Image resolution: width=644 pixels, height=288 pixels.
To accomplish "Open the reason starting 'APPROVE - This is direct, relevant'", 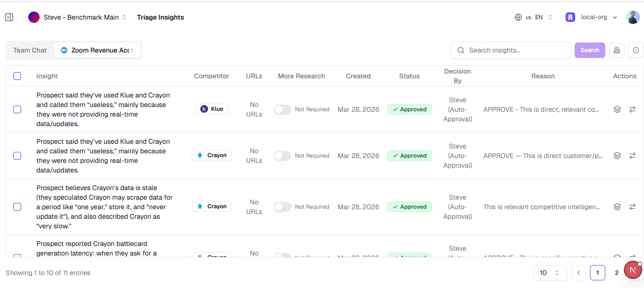I will (x=541, y=109).
